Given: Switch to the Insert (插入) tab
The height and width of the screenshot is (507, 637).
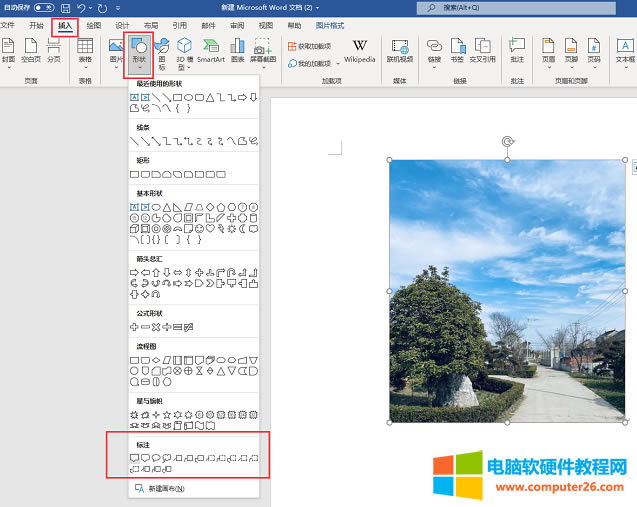Looking at the screenshot, I should point(65,25).
